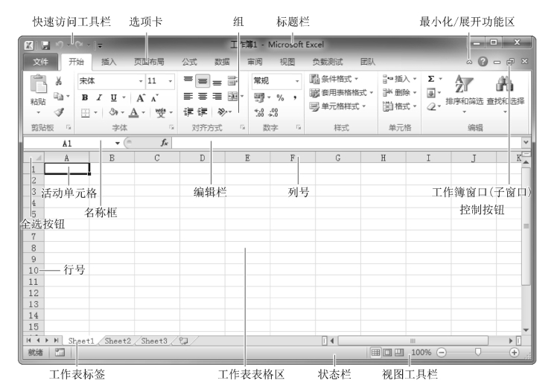Click 插入 cells button in 单元格 group
Viewport: 560px width, 392px height.
pyautogui.click(x=400, y=79)
